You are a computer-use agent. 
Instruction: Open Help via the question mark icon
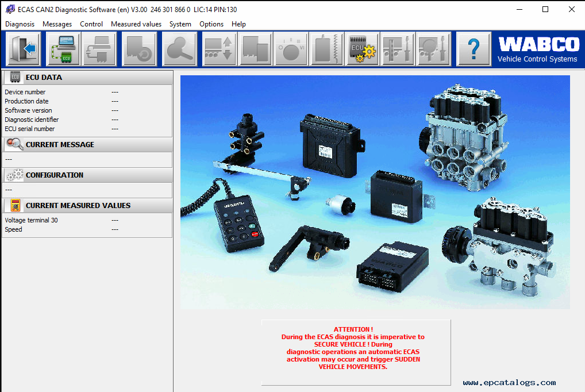point(473,48)
